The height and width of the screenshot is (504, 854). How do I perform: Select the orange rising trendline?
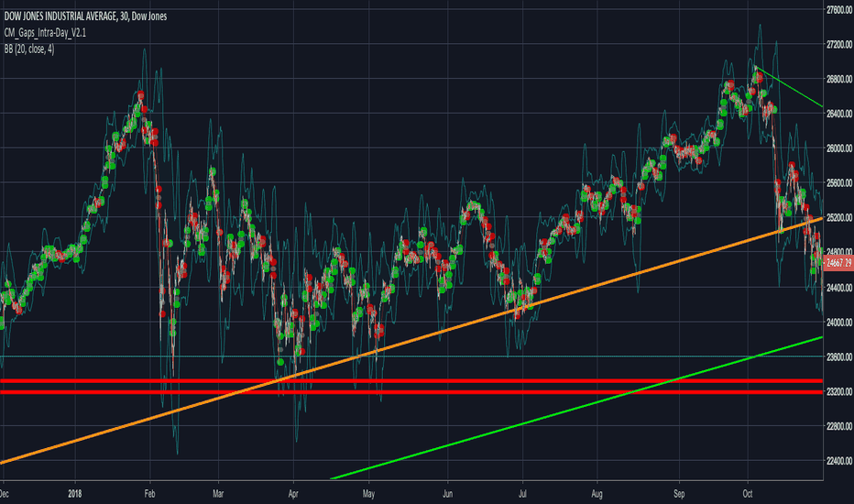411,341
